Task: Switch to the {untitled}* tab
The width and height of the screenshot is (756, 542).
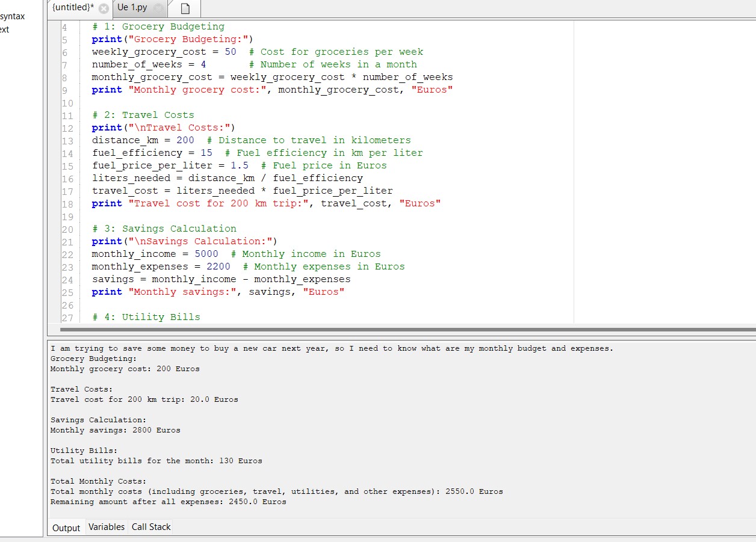Action: point(72,8)
